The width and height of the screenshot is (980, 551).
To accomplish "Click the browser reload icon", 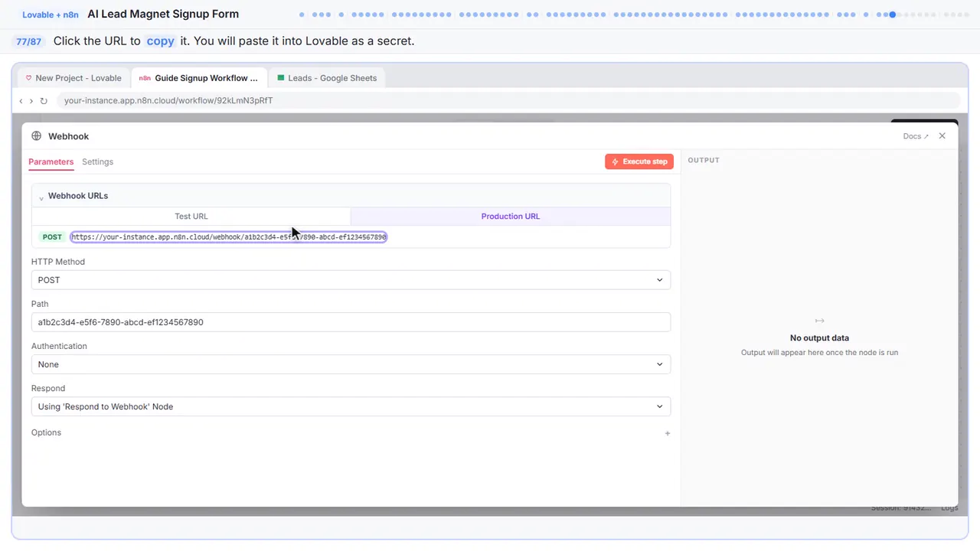I will pyautogui.click(x=44, y=101).
